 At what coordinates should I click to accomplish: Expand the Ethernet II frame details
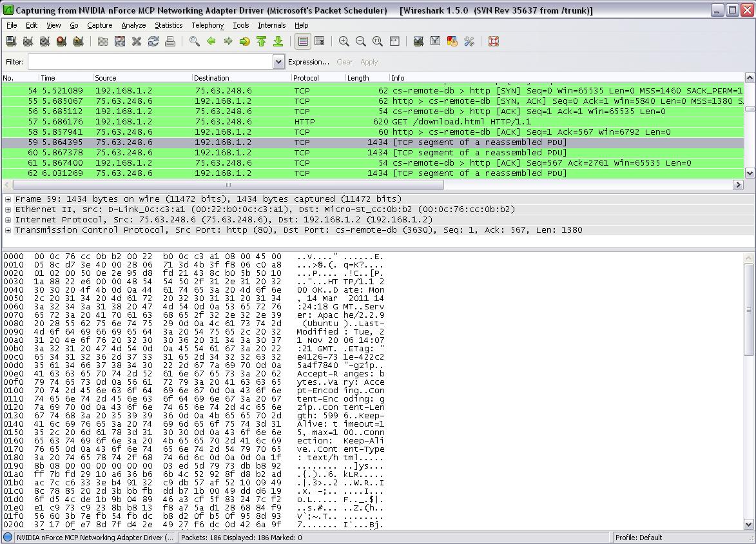click(7, 208)
